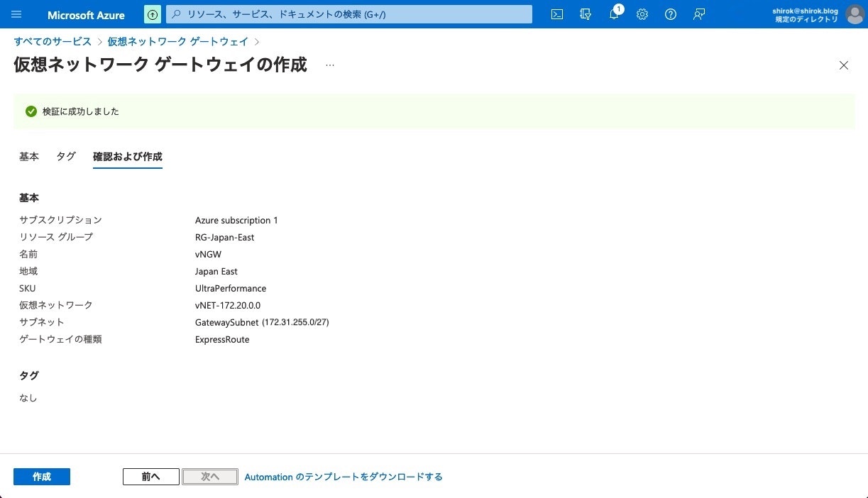Go to 仮想ネットワーク ゲートウェイ breadcrumb
Viewport: 868px width, 498px height.
tap(178, 42)
